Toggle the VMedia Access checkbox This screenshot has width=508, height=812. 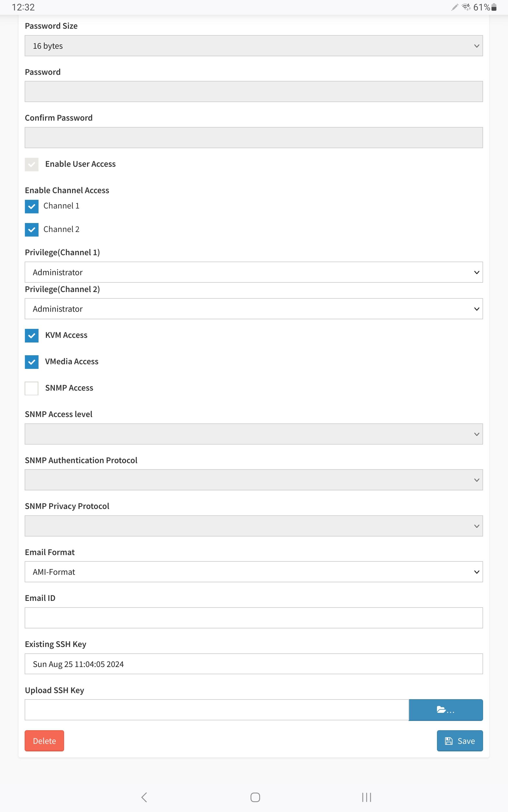pyautogui.click(x=32, y=362)
